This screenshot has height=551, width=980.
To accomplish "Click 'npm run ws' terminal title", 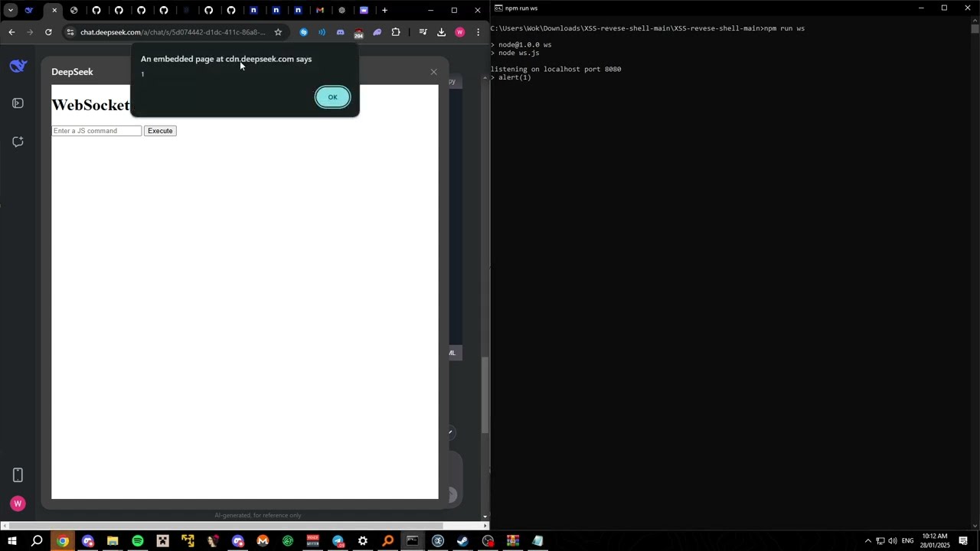I will [521, 8].
